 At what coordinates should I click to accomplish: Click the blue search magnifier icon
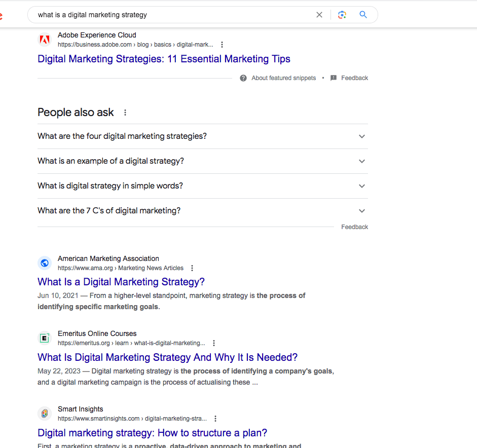(x=363, y=15)
